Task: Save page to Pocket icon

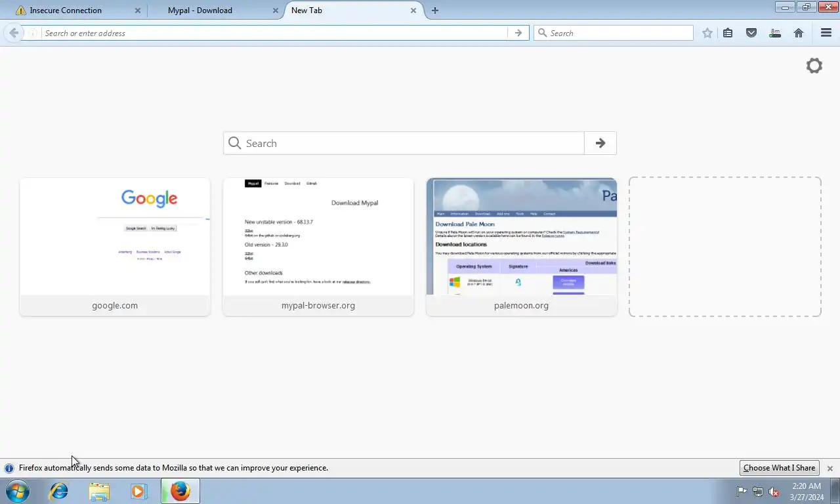Action: coord(751,33)
